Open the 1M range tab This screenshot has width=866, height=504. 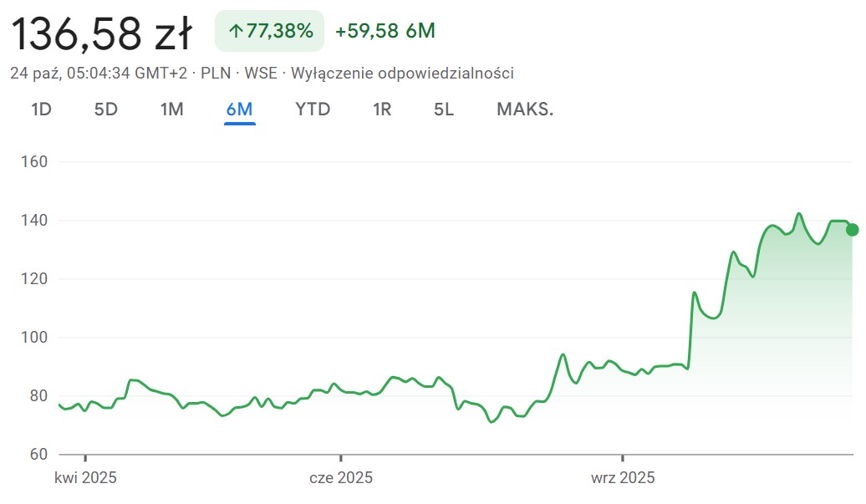tap(171, 109)
